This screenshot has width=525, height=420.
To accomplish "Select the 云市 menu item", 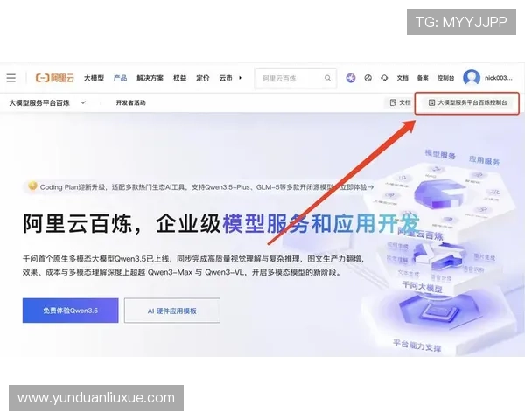I will [226, 78].
